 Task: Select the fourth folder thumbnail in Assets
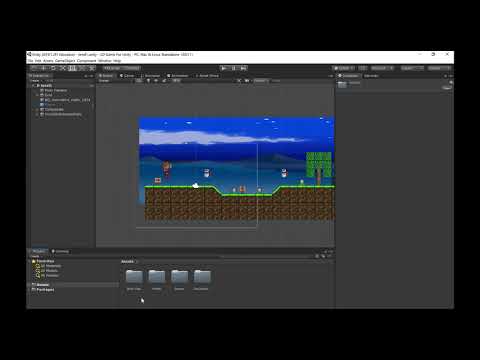[x=202, y=277]
